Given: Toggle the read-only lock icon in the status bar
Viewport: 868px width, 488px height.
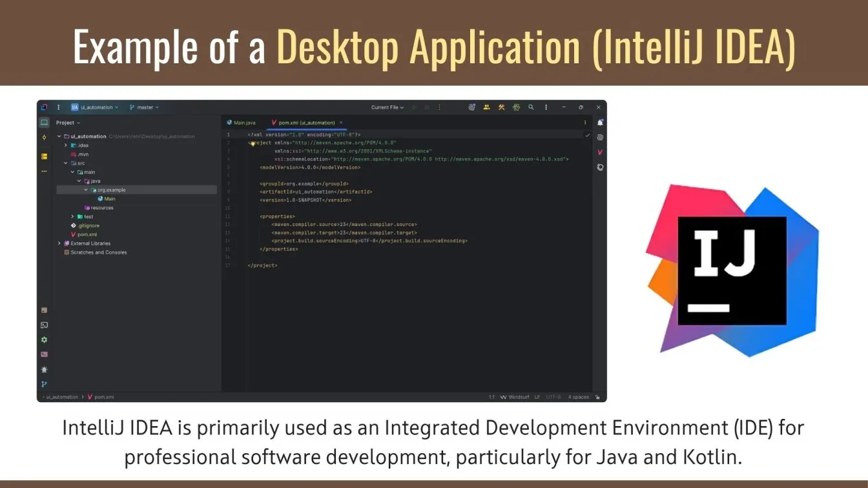Looking at the screenshot, I should pyautogui.click(x=598, y=397).
